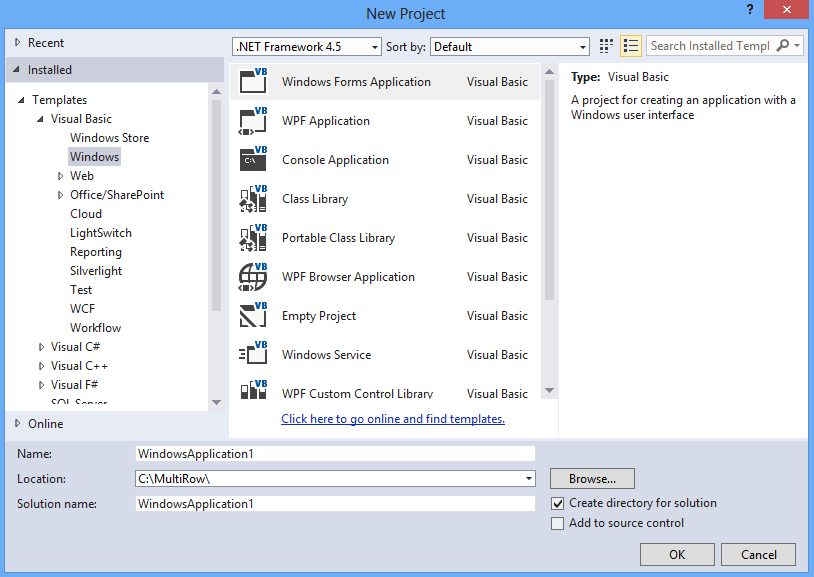The image size is (814, 577).
Task: Open the search options dropdown arrow
Action: pos(797,46)
